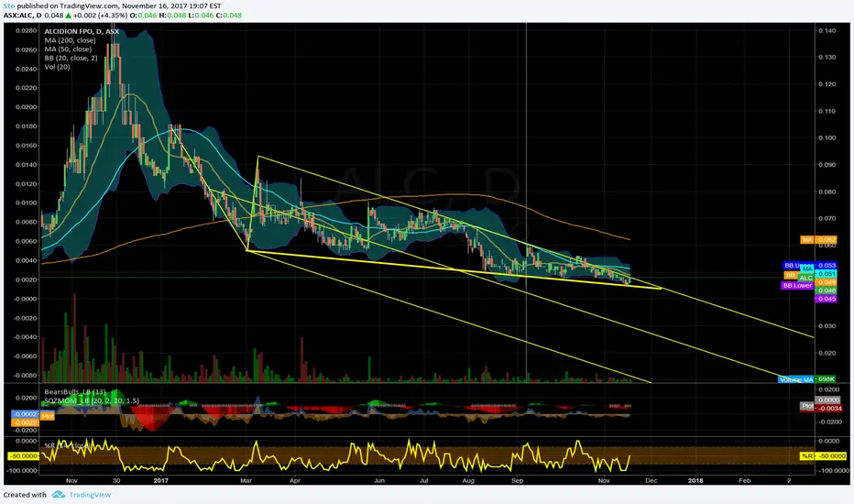The height and width of the screenshot is (504, 854).
Task: Select the "BB (20, close, 2)" indicator legend
Action: coord(71,58)
